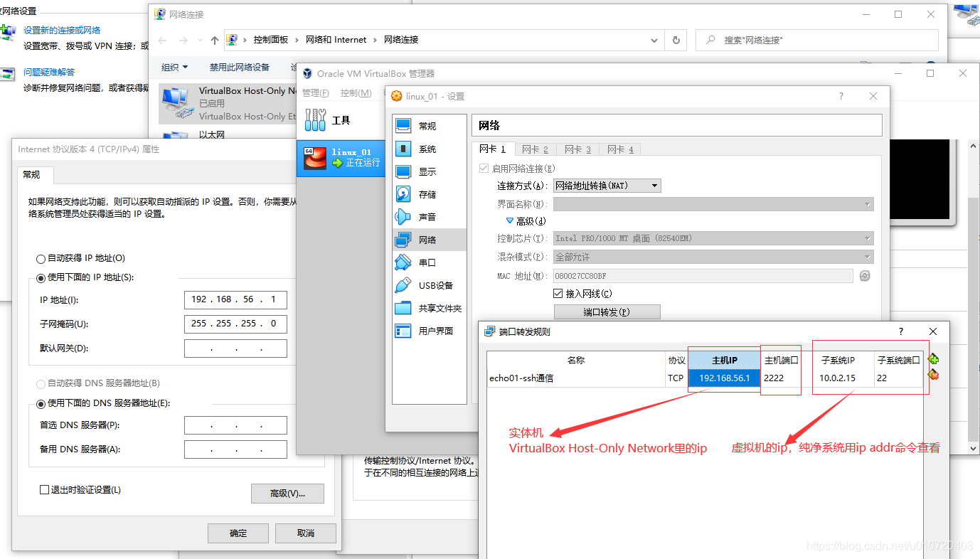The height and width of the screenshot is (559, 980).
Task: Open the 常规 settings category icon
Action: (x=403, y=126)
